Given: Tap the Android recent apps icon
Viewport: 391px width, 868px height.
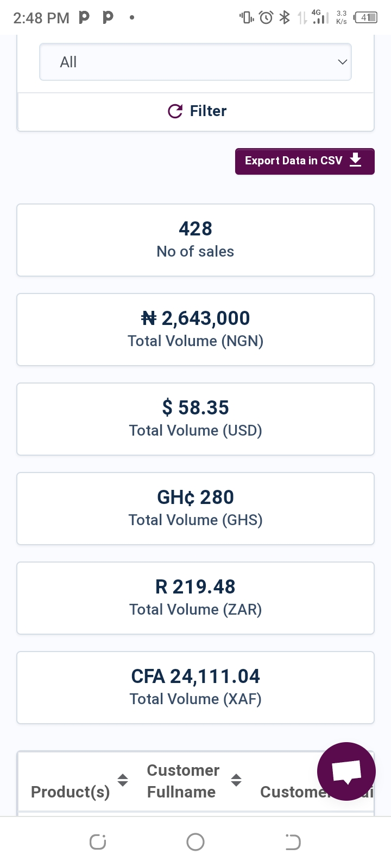Looking at the screenshot, I should coord(98,842).
